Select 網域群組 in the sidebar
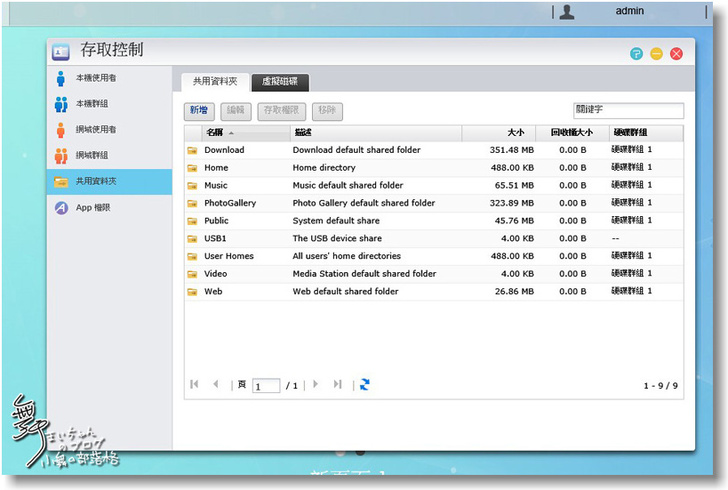The image size is (728, 490). (x=92, y=156)
